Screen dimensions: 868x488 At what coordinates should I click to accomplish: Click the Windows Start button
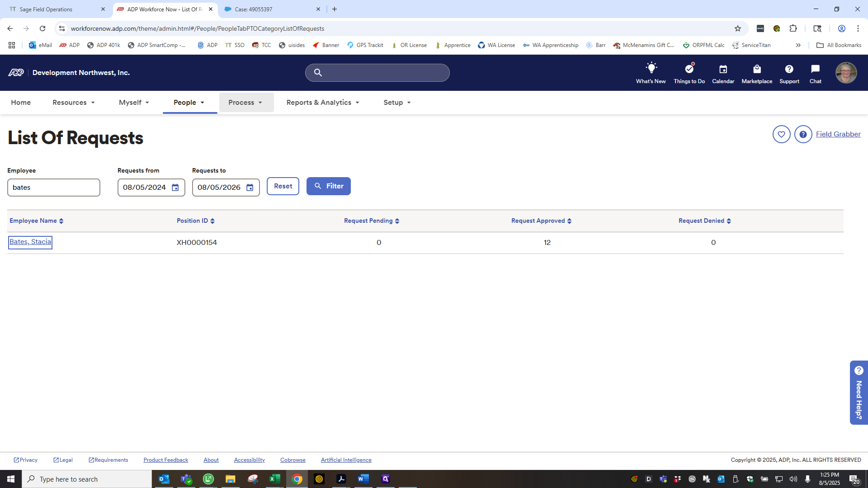coord(11,479)
